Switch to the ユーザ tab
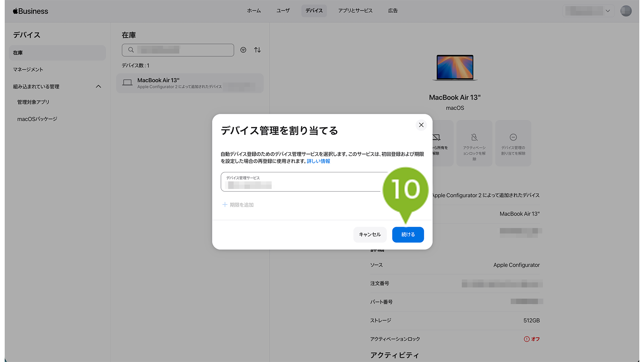 (283, 11)
